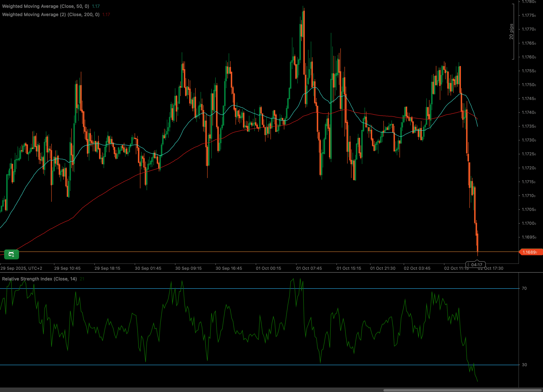Viewport: 543px width, 392px height.
Task: Click the red WMA 200 value 1.17
Action: tap(106, 15)
